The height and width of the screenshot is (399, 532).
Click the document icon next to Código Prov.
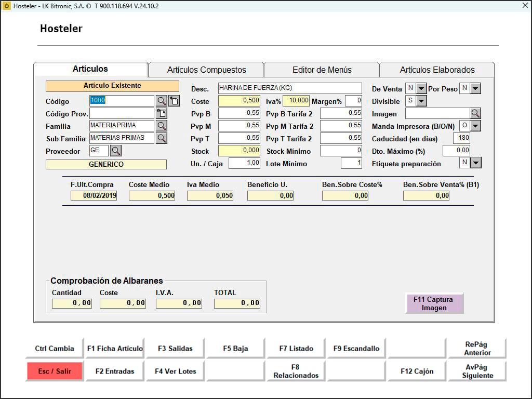[x=162, y=113]
